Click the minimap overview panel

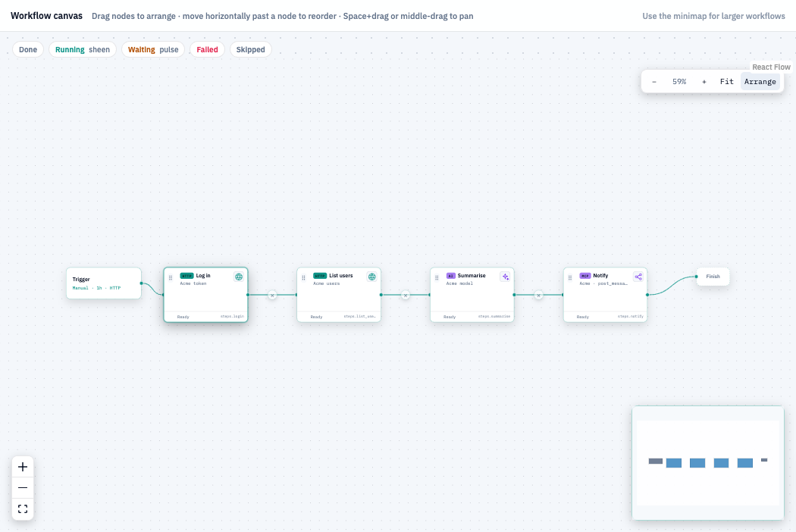click(707, 463)
